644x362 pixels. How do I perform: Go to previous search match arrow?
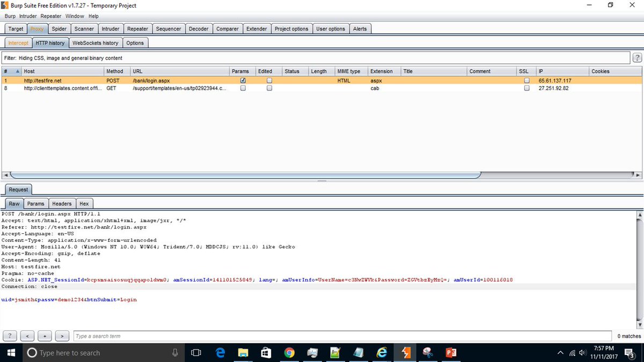27,336
